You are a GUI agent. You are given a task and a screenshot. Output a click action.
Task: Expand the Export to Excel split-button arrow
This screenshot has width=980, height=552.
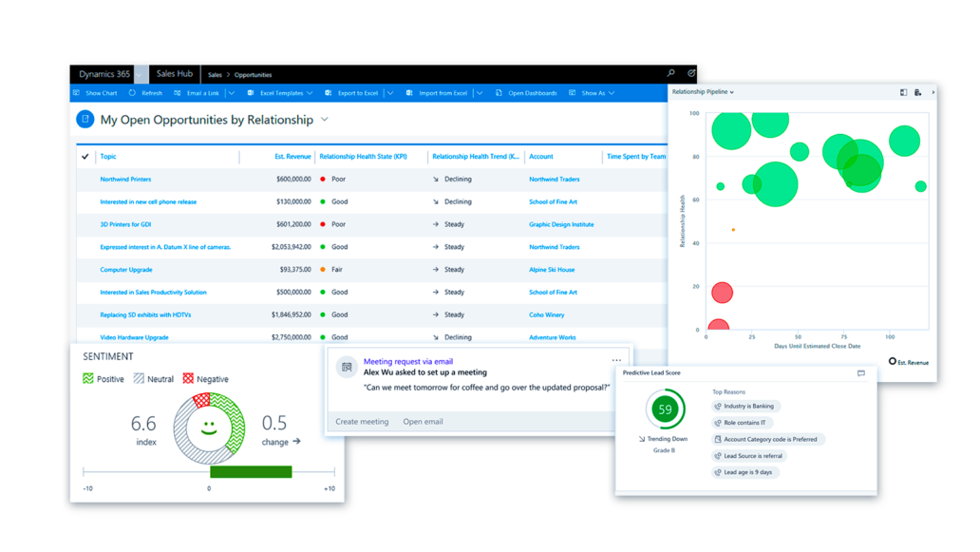[x=390, y=93]
